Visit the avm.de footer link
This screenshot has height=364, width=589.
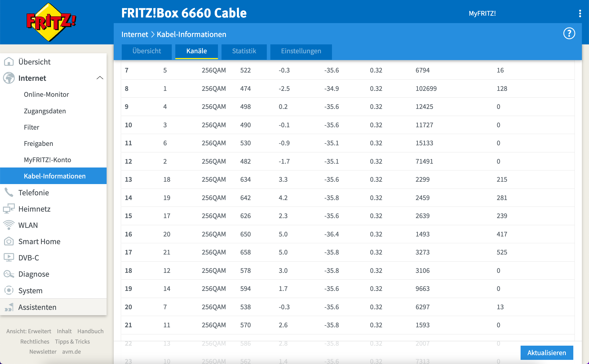click(x=71, y=352)
